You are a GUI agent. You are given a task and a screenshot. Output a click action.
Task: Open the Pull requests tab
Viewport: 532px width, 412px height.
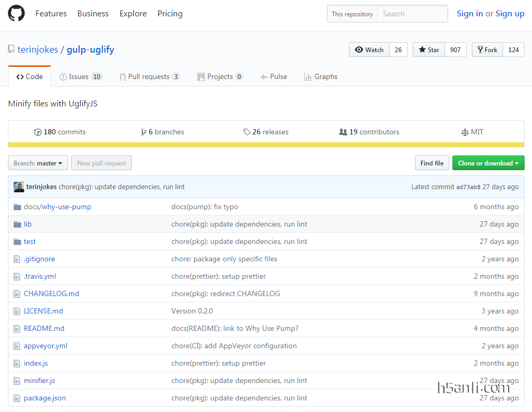(149, 76)
